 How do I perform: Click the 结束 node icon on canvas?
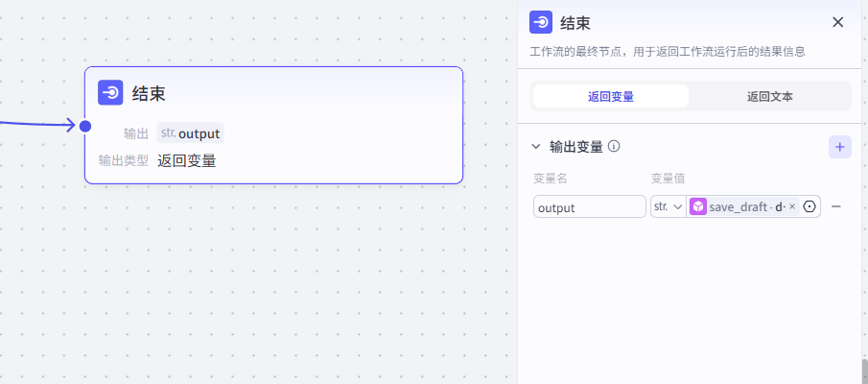pos(110,93)
